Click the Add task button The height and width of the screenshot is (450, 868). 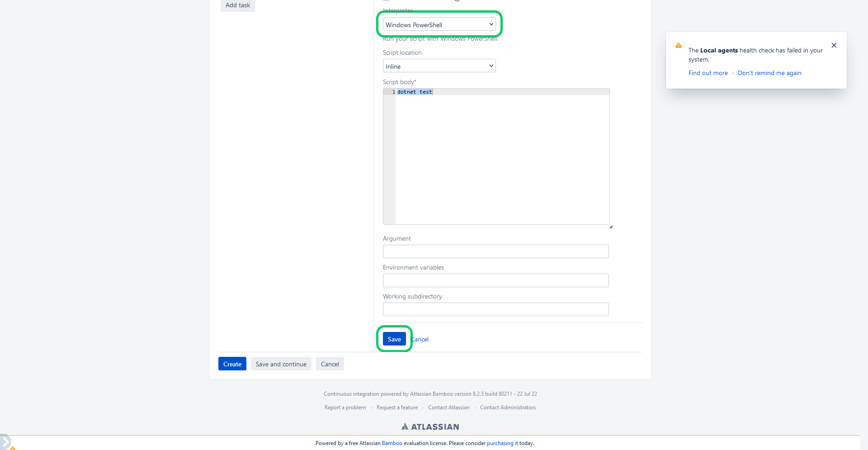tap(238, 5)
